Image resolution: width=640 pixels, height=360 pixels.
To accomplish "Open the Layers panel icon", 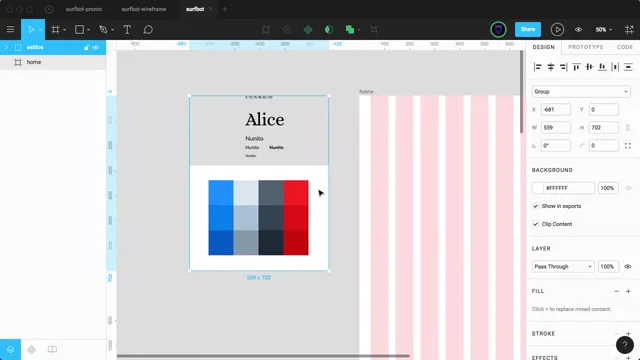I will 10,349.
